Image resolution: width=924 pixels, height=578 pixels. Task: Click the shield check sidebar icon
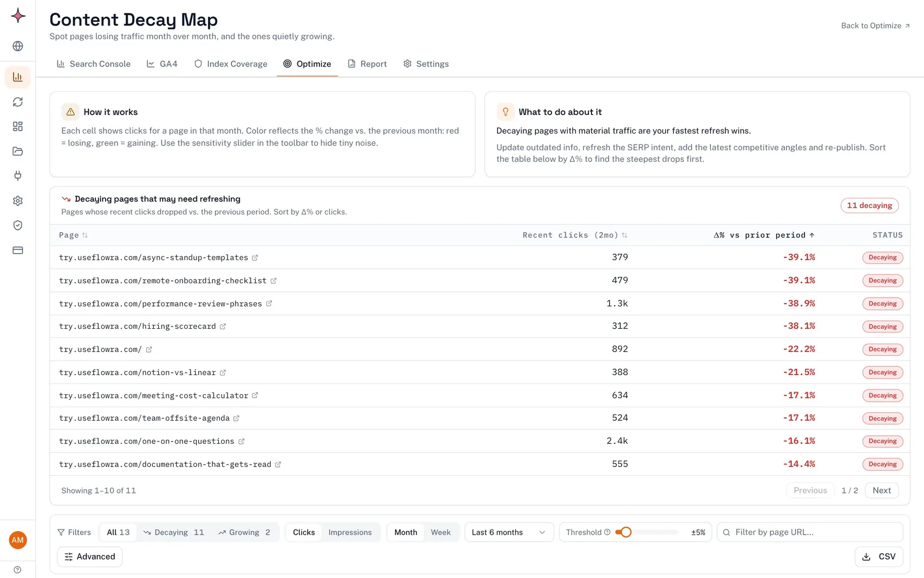[x=18, y=225]
